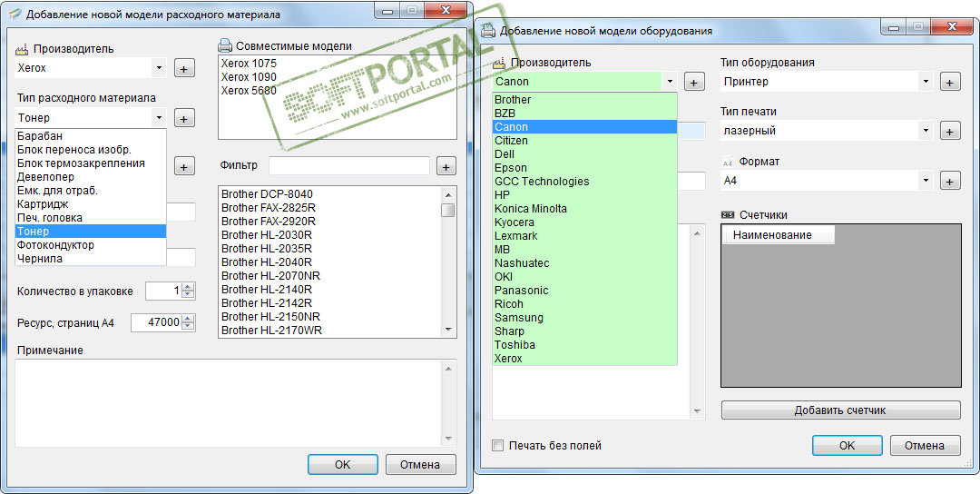Click printer models list scrollbar up arrow
Viewport: 980px width, 494px height.
pyautogui.click(x=448, y=193)
